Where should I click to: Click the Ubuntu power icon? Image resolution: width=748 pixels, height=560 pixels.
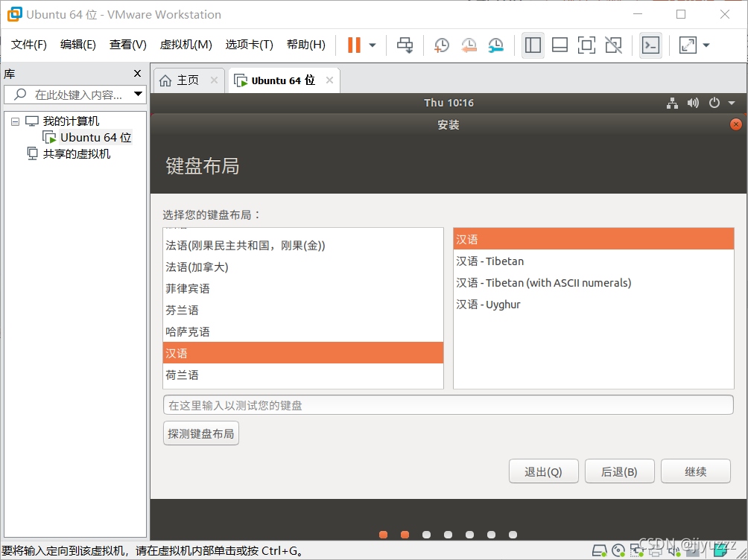coord(714,103)
